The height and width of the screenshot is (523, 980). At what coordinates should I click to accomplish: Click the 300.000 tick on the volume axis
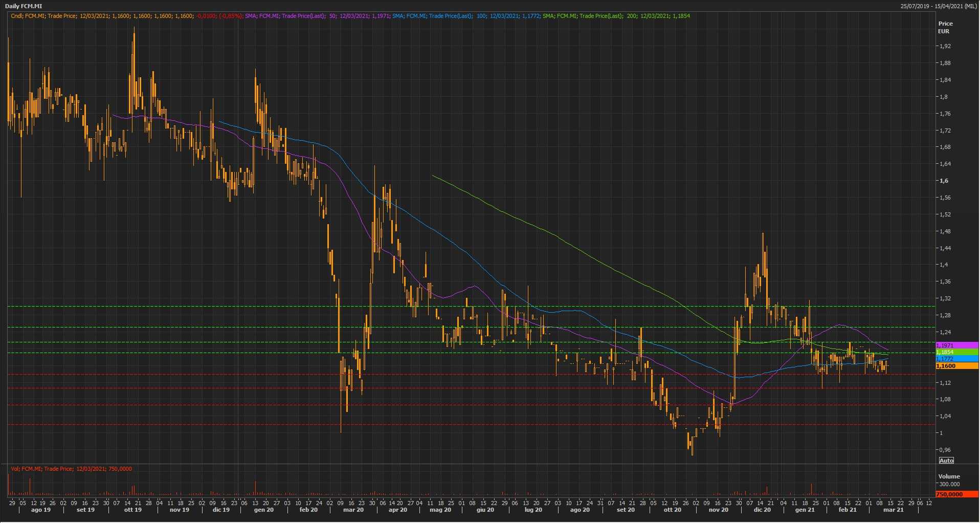click(949, 484)
